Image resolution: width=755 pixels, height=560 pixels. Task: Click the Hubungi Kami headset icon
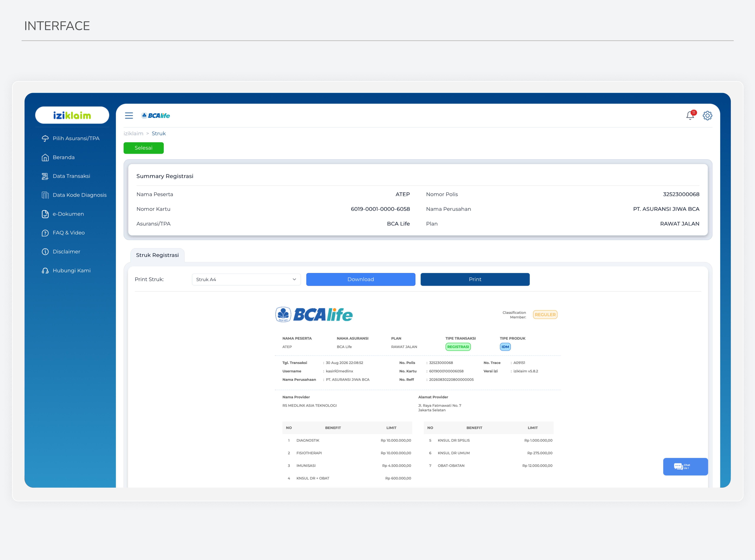point(45,271)
